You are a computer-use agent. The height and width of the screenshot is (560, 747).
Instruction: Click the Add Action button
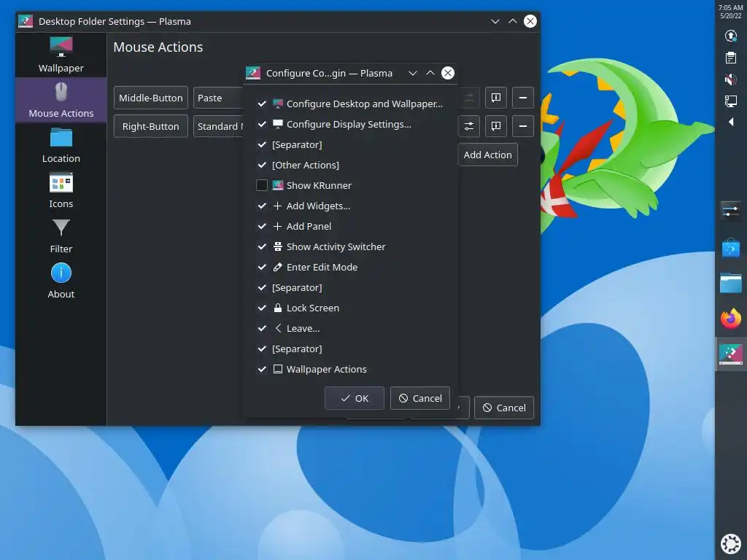tap(488, 155)
